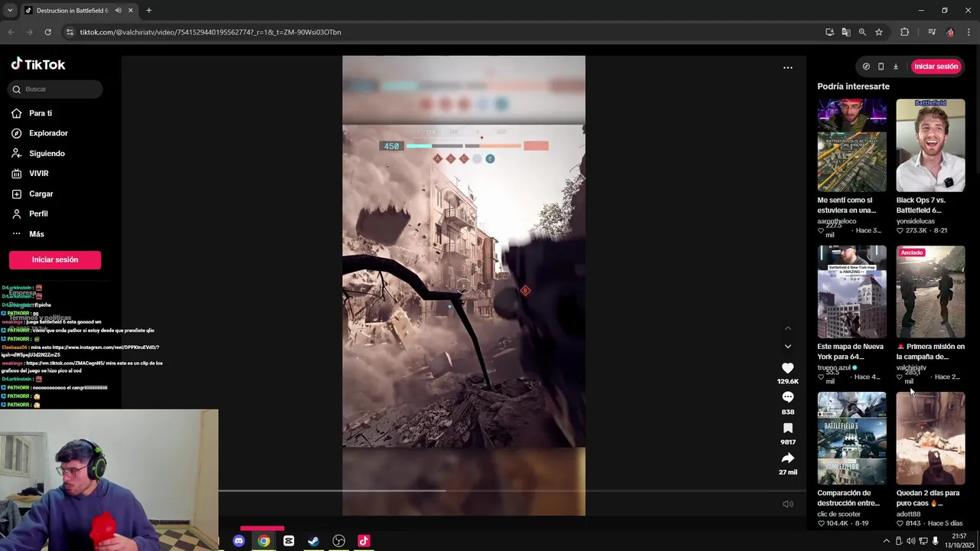Click the Buscar search field
Viewport: 980px width, 551px height.
55,89
